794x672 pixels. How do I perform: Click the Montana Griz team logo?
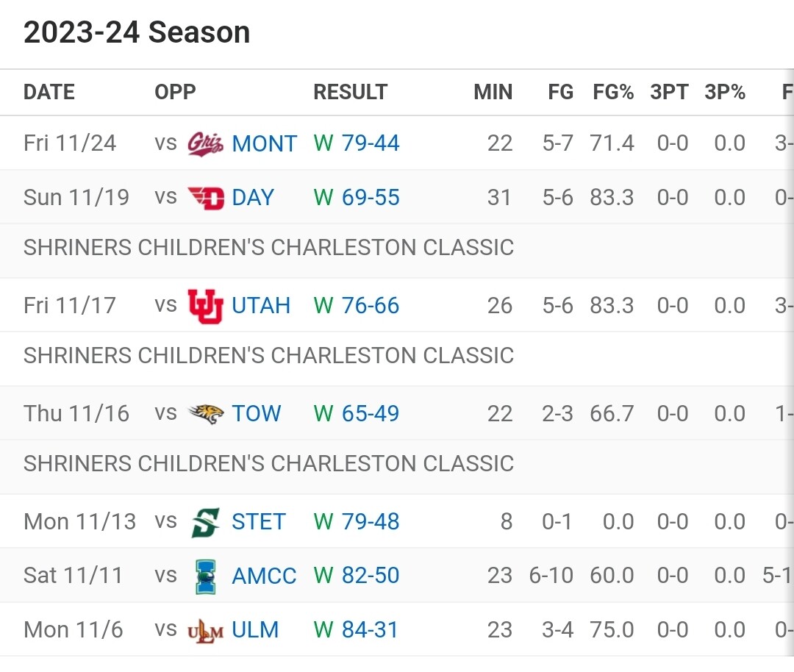(x=205, y=143)
